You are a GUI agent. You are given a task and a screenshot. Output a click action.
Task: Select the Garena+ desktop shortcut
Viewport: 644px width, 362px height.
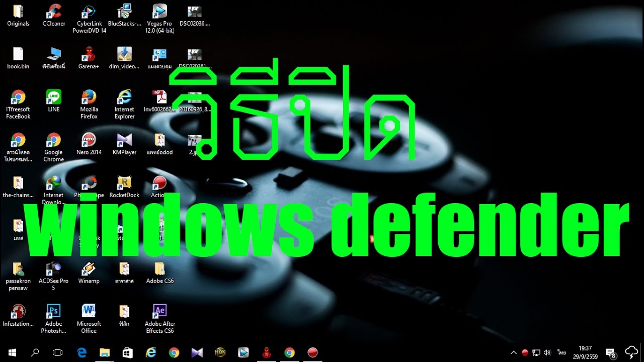[x=89, y=58]
